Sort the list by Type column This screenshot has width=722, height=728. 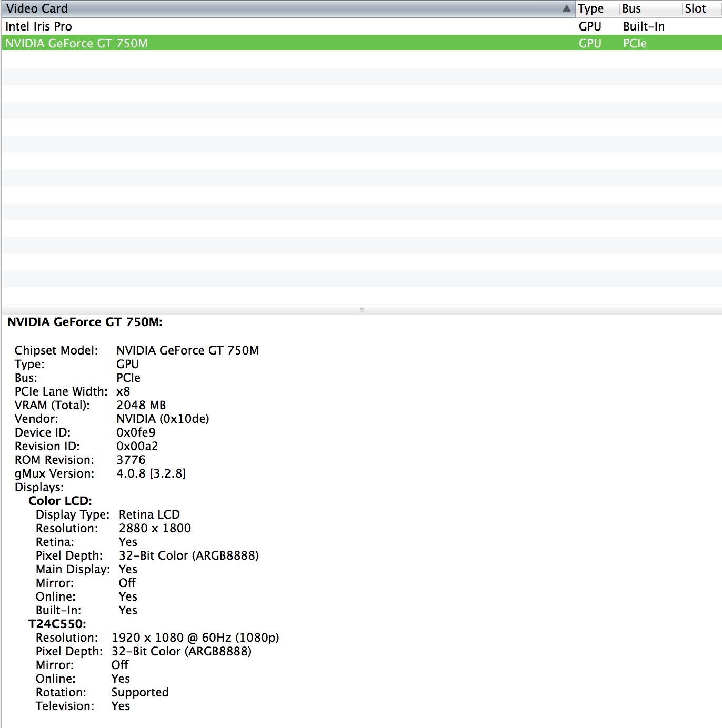(591, 8)
